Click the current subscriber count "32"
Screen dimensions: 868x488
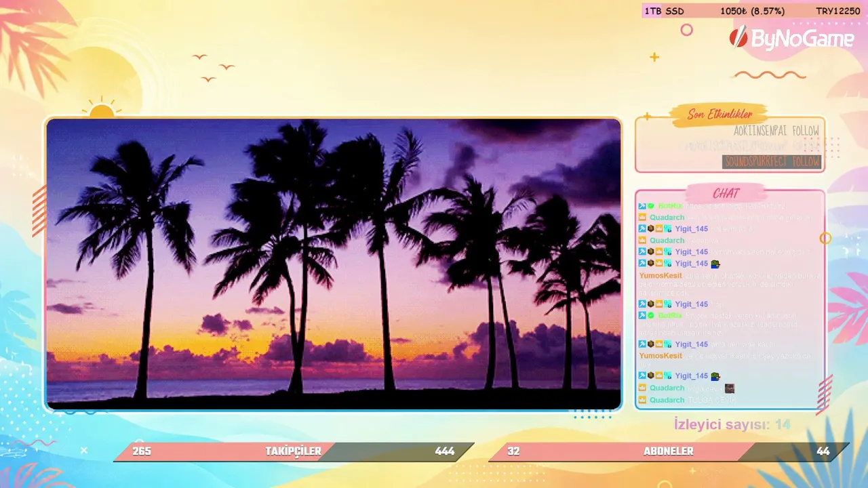pos(513,451)
